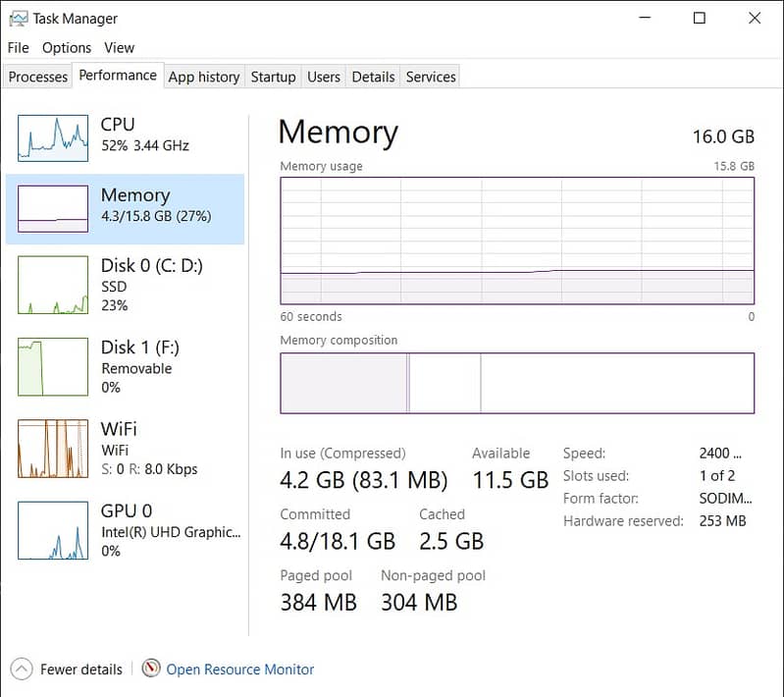The width and height of the screenshot is (784, 697).
Task: Select Disk 1 (F:) removable graph icon
Action: [x=53, y=367]
